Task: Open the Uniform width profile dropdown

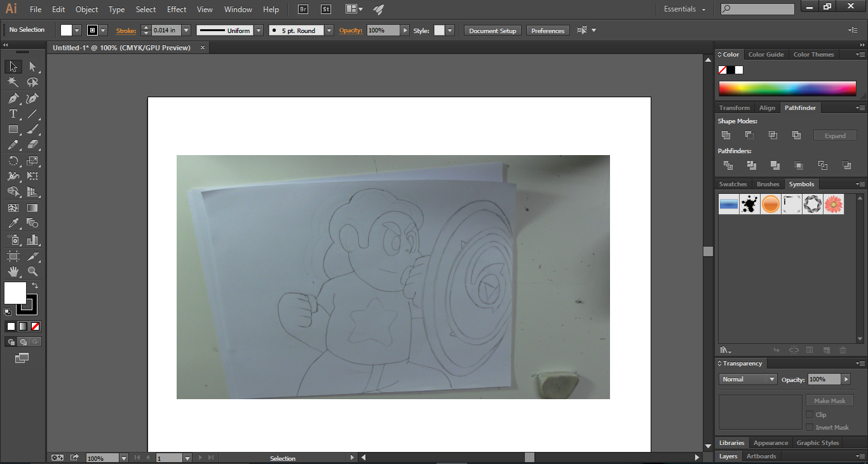Action: (x=259, y=31)
